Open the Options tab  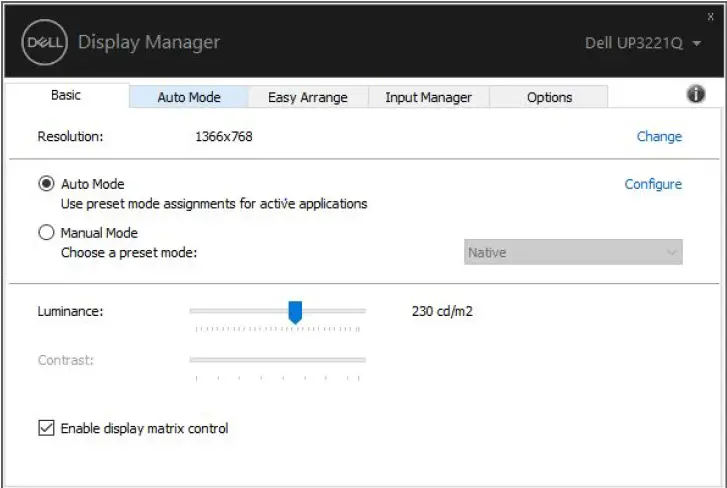[x=549, y=97]
